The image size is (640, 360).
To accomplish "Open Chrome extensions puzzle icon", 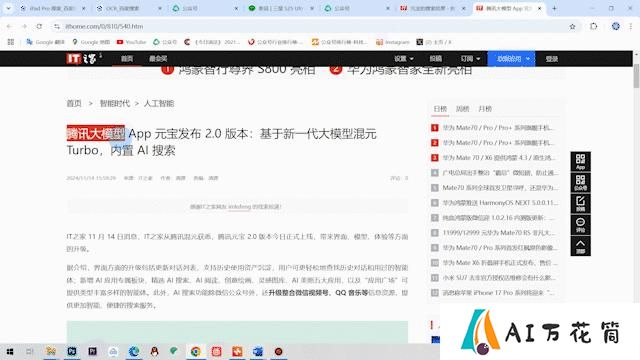I will pyautogui.click(x=593, y=27).
